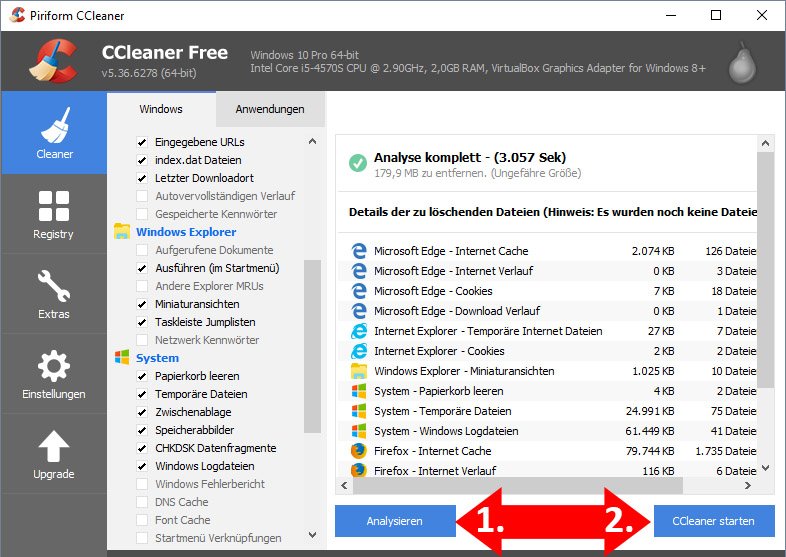Enable DNS Cache checkbox
Image resolution: width=786 pixels, height=557 pixels.
[x=142, y=502]
